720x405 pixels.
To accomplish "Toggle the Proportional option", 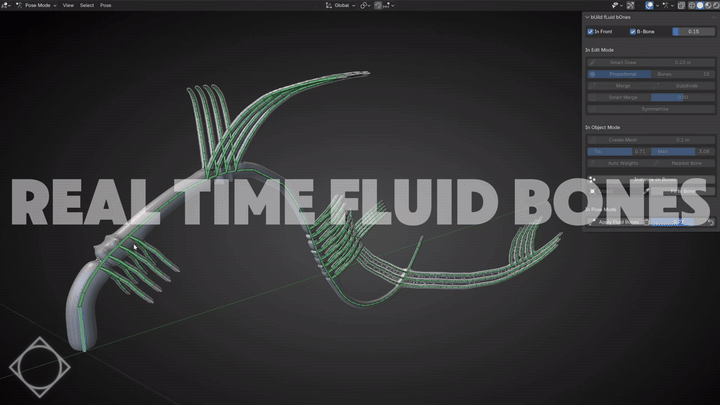I will [x=619, y=74].
